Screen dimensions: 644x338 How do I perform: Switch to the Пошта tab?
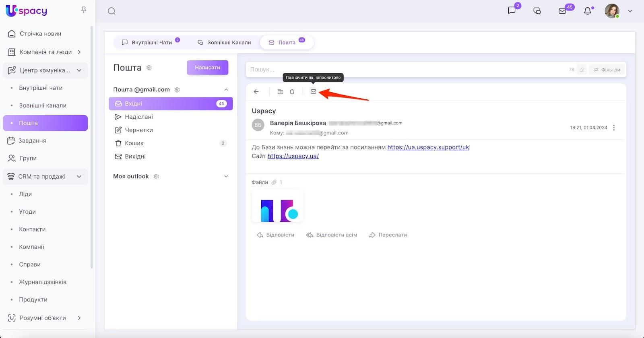point(287,42)
